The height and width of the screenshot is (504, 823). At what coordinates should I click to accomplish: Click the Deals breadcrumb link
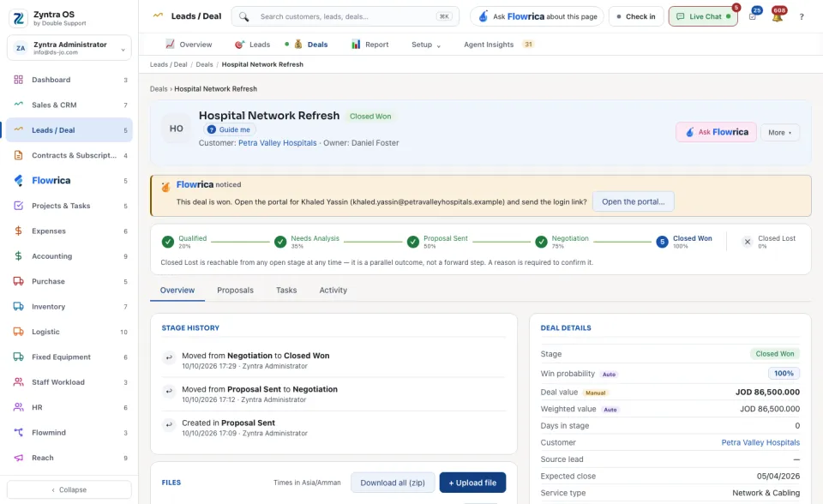204,64
